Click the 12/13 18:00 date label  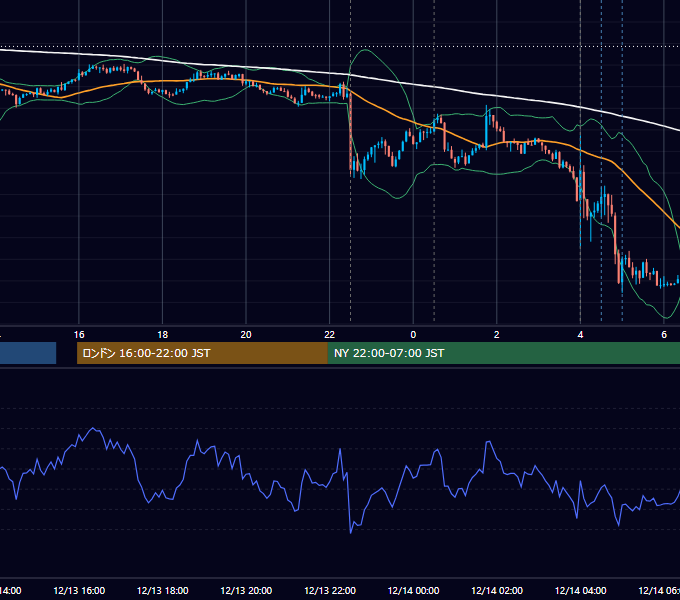point(163,590)
